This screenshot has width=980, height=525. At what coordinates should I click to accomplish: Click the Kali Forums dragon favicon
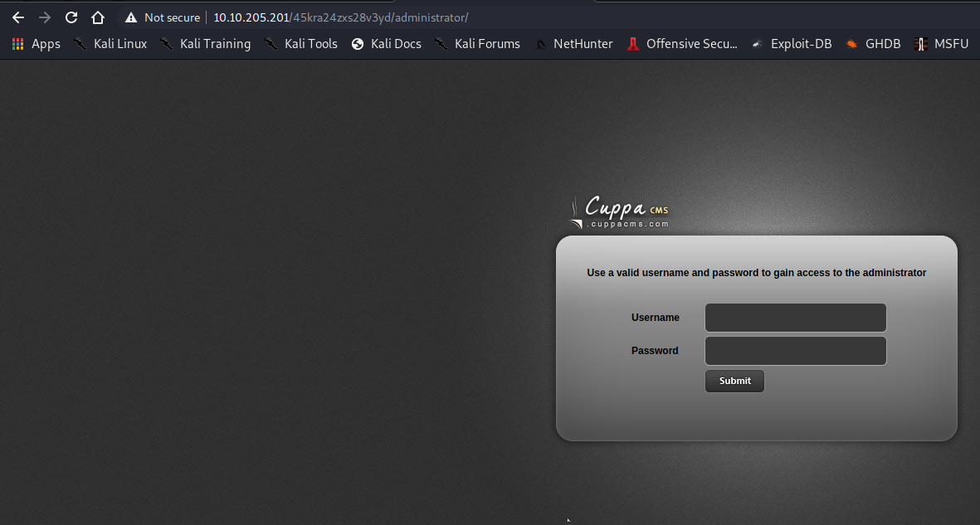point(441,44)
